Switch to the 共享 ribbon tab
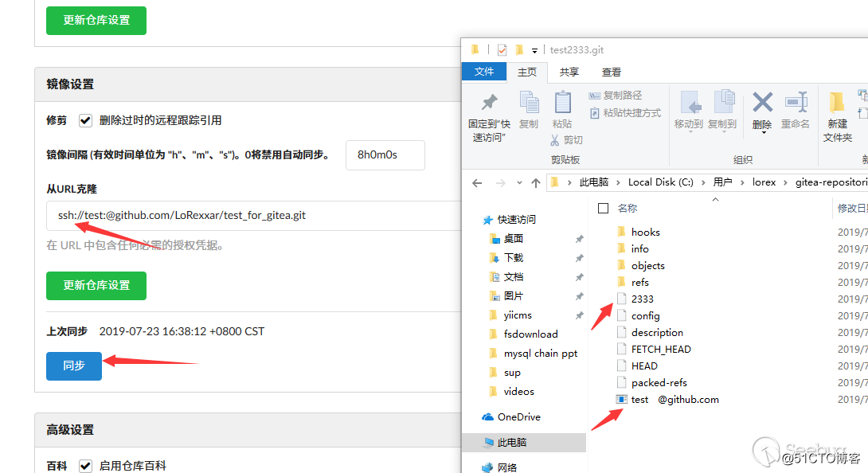868x473 pixels. [x=569, y=72]
